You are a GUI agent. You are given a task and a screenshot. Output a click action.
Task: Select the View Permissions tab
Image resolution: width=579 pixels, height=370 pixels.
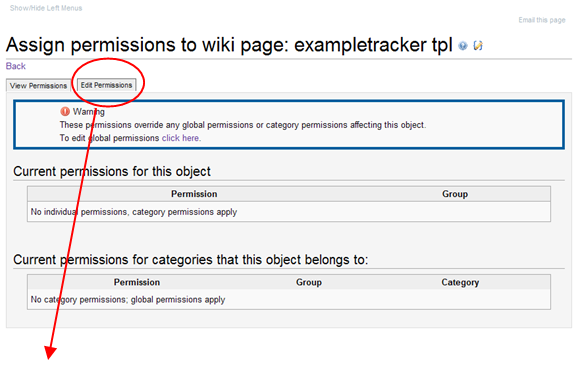38,86
